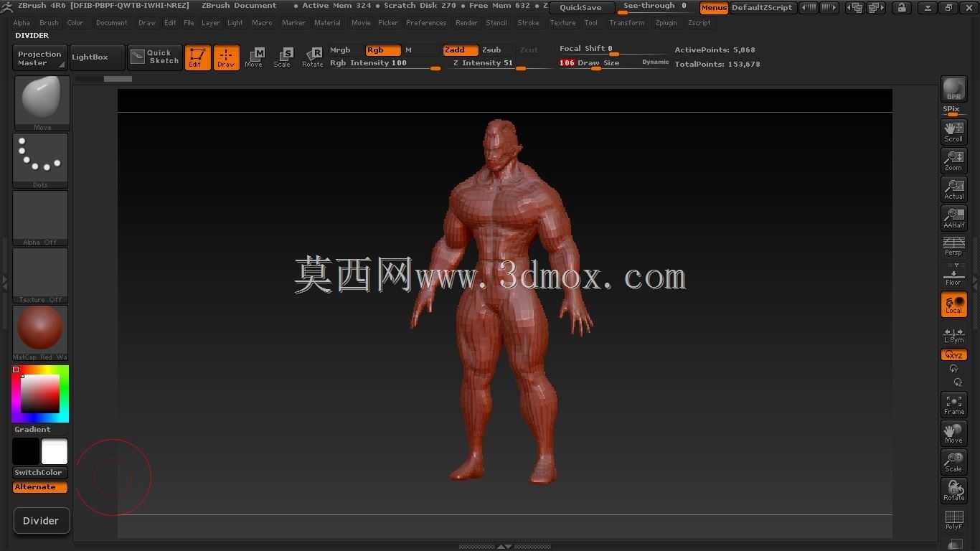The image size is (980, 551).
Task: Adjust the See-through slider
Action: [x=654, y=7]
